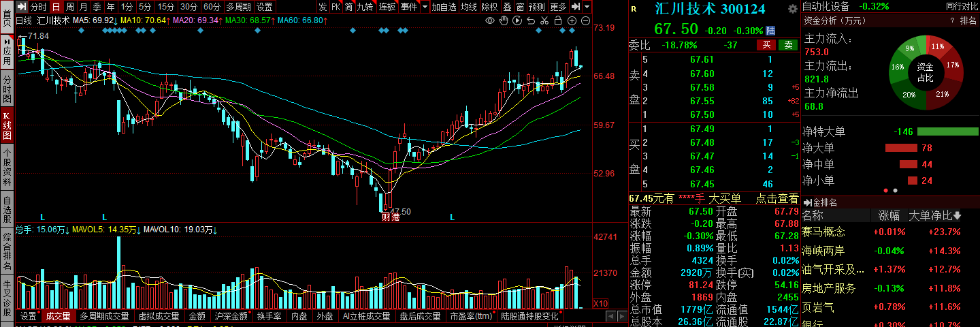The image size is (980, 327).
Task: Zoom in with the plus circle icon
Action: pyautogui.click(x=572, y=21)
